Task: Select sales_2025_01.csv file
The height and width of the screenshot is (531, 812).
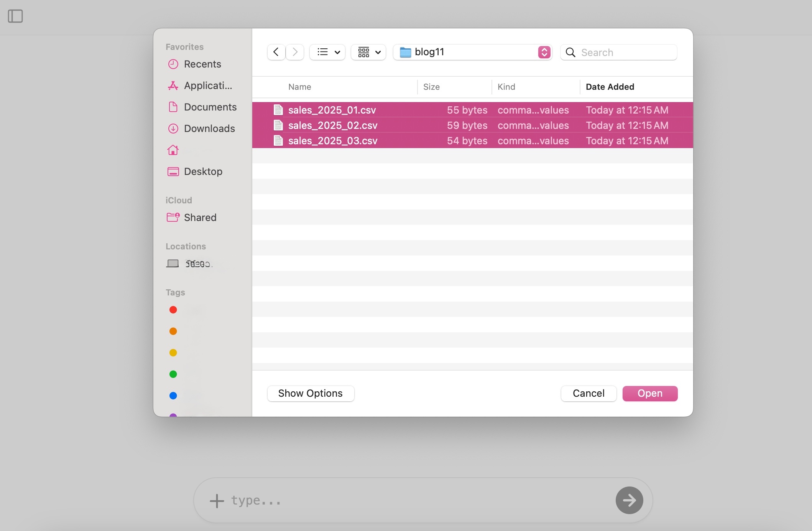Action: (472, 110)
